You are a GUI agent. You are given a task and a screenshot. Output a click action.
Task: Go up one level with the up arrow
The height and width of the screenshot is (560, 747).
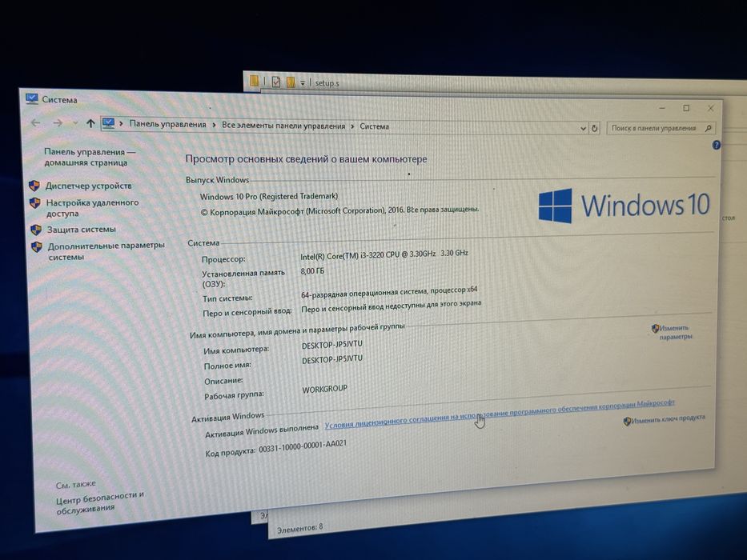pyautogui.click(x=90, y=123)
